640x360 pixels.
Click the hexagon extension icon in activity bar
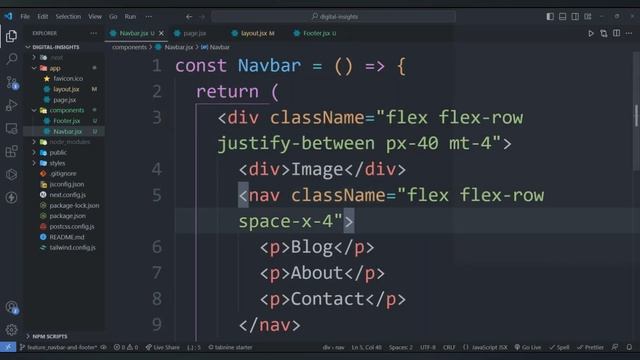[x=11, y=175]
